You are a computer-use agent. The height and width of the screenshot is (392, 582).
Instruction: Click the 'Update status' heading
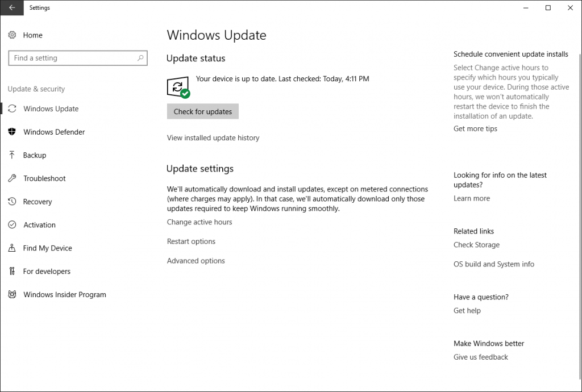point(196,58)
